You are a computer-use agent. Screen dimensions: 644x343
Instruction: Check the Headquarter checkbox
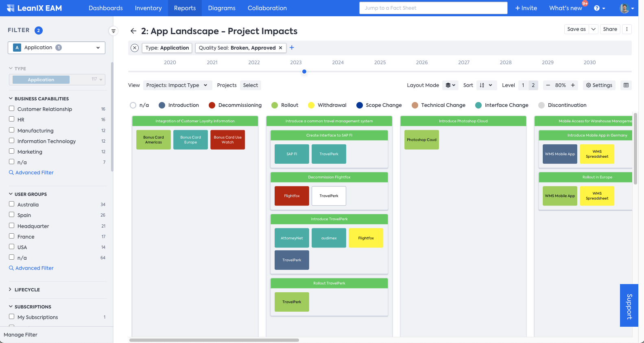(12, 226)
